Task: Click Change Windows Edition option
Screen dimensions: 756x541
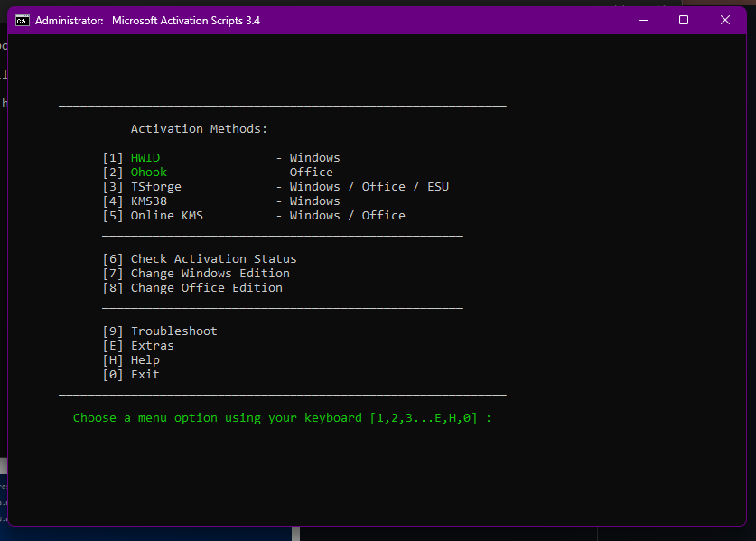Action: click(210, 274)
